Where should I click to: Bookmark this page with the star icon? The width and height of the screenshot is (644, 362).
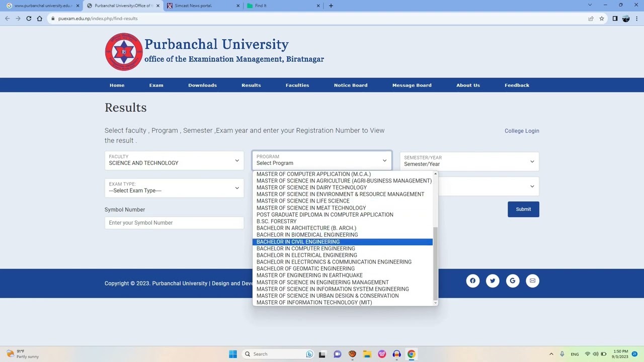tap(601, 19)
